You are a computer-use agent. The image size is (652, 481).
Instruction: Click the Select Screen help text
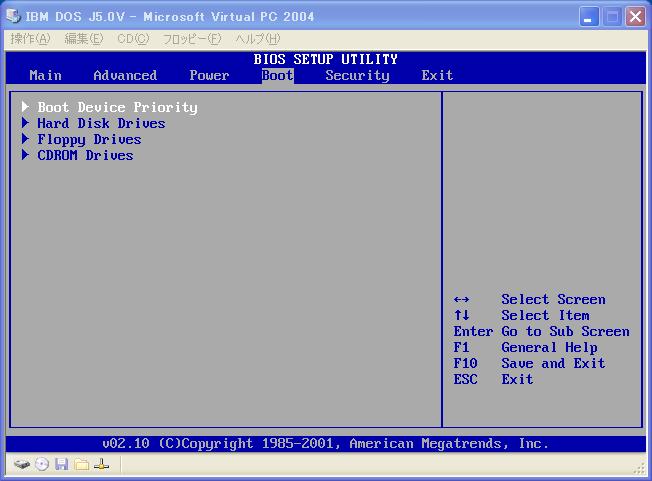pyautogui.click(x=553, y=299)
